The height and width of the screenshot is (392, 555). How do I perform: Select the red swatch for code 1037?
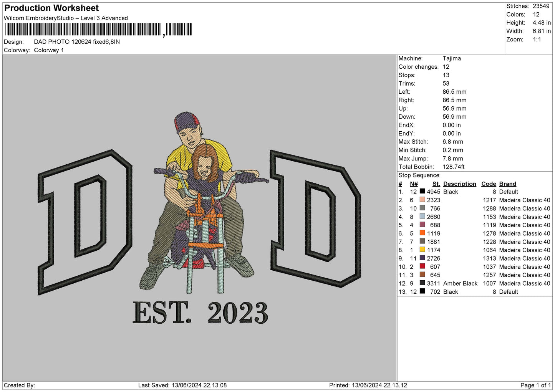[422, 266]
